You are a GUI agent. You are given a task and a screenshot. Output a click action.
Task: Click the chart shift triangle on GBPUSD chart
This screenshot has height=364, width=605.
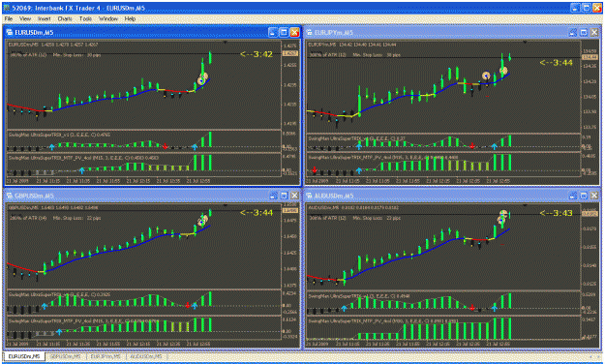(x=226, y=205)
